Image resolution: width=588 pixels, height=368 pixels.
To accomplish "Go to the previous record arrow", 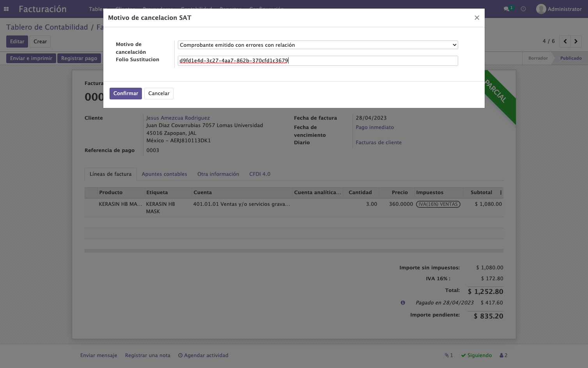I will pos(565,41).
